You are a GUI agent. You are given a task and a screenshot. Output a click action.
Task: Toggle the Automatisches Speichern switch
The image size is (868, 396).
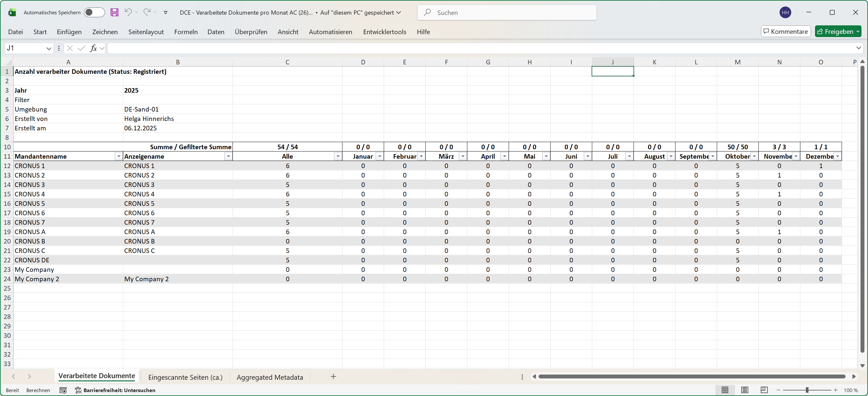click(x=94, y=12)
